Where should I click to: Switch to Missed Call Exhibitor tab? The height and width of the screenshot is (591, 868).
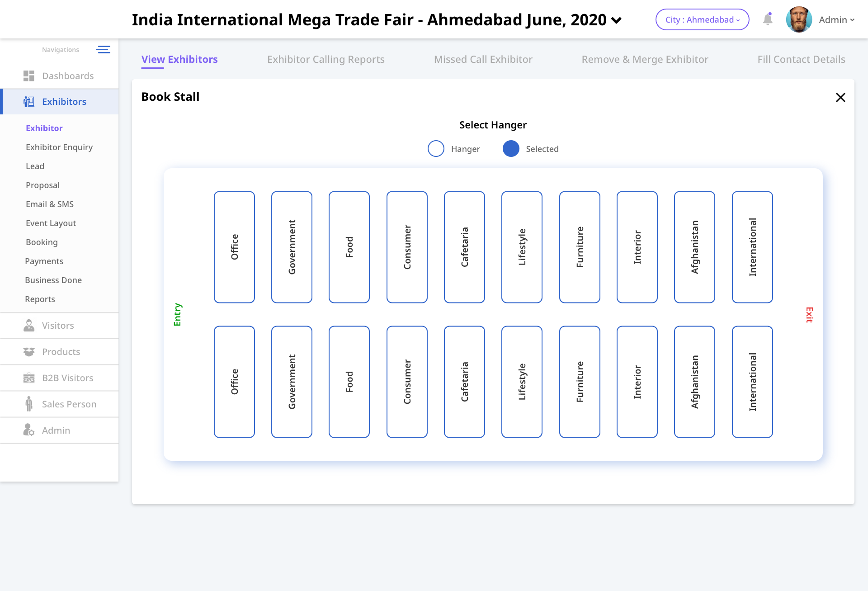(483, 59)
